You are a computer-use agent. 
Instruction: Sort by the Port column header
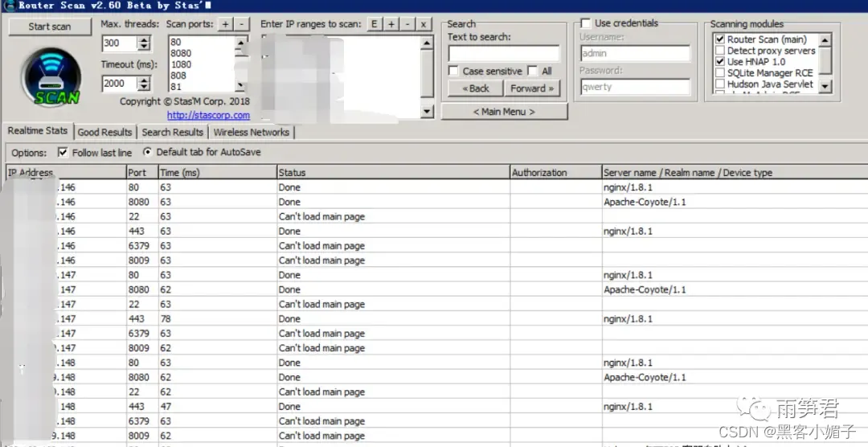[142, 172]
